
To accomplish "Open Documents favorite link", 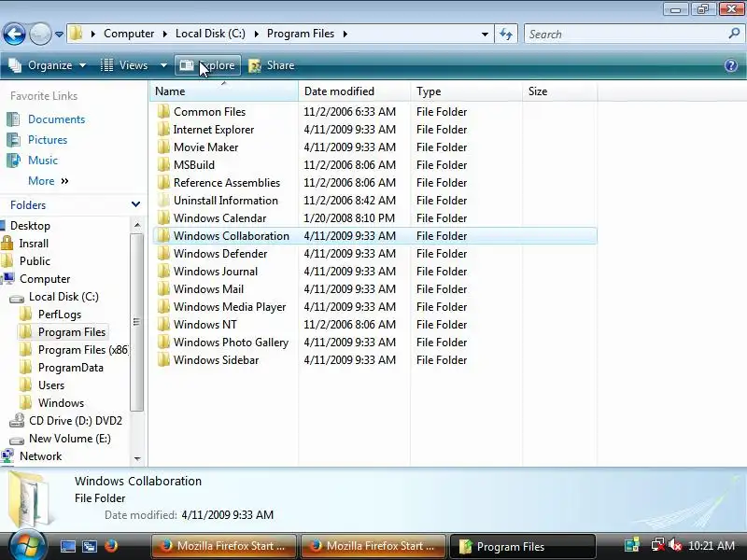I will click(56, 119).
